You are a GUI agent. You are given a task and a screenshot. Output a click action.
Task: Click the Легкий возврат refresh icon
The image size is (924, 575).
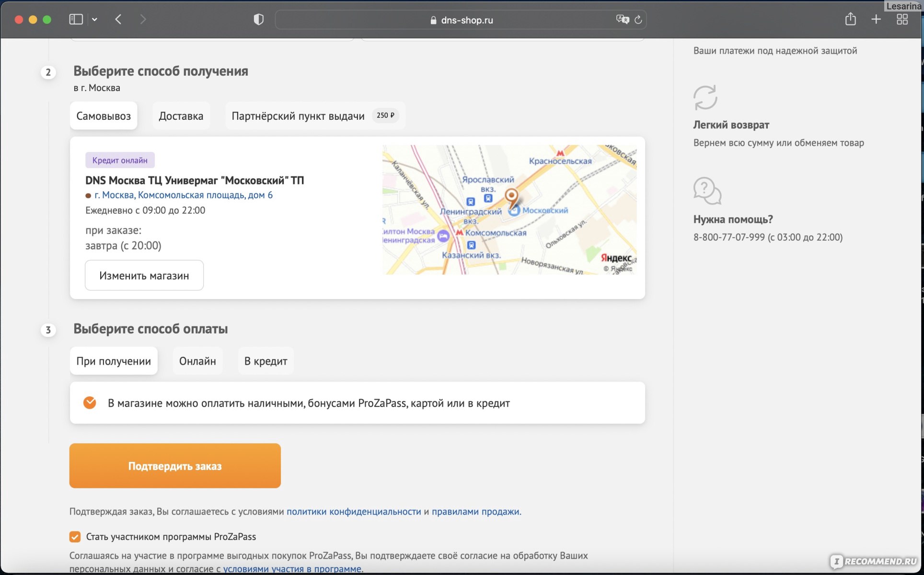pyautogui.click(x=705, y=98)
